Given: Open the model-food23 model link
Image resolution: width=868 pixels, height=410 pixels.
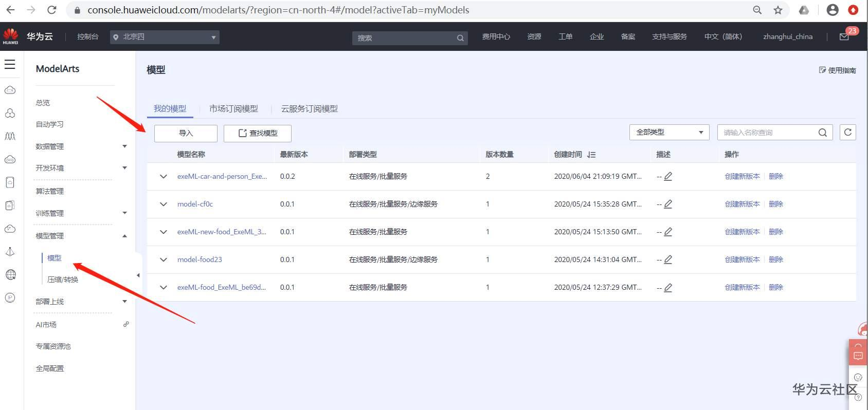Looking at the screenshot, I should (x=200, y=259).
